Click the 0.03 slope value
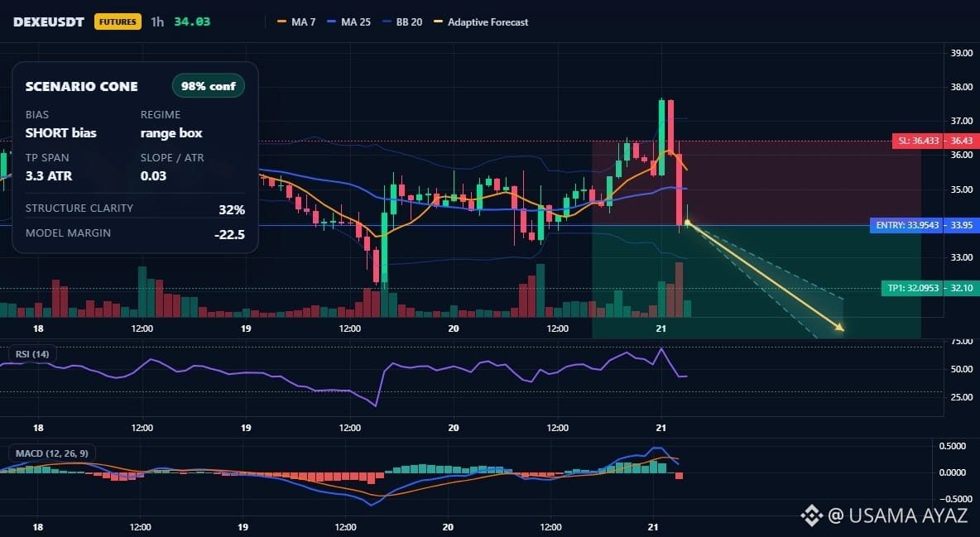 [153, 175]
